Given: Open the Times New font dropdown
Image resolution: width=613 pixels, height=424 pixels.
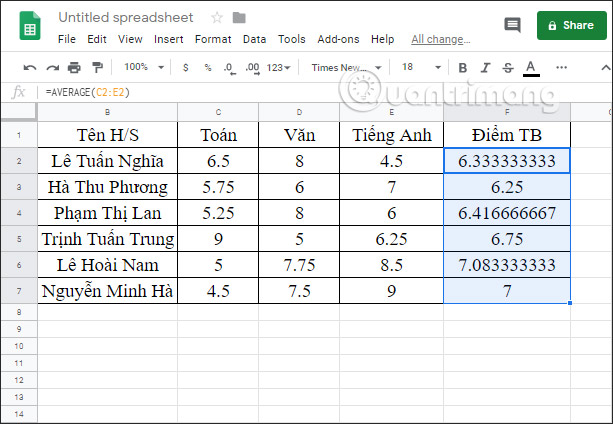Looking at the screenshot, I should point(346,68).
